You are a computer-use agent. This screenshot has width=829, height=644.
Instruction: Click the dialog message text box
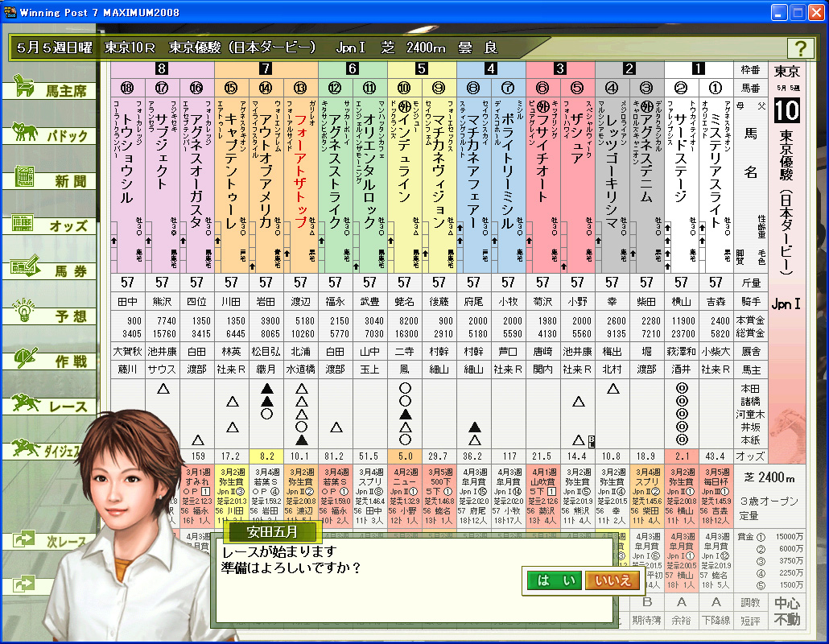pos(415,580)
